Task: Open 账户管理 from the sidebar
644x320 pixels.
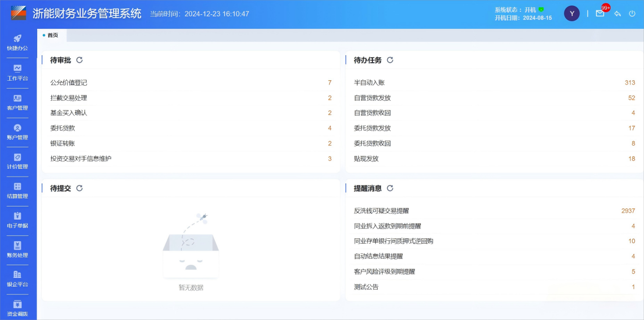Action: coord(17,128)
